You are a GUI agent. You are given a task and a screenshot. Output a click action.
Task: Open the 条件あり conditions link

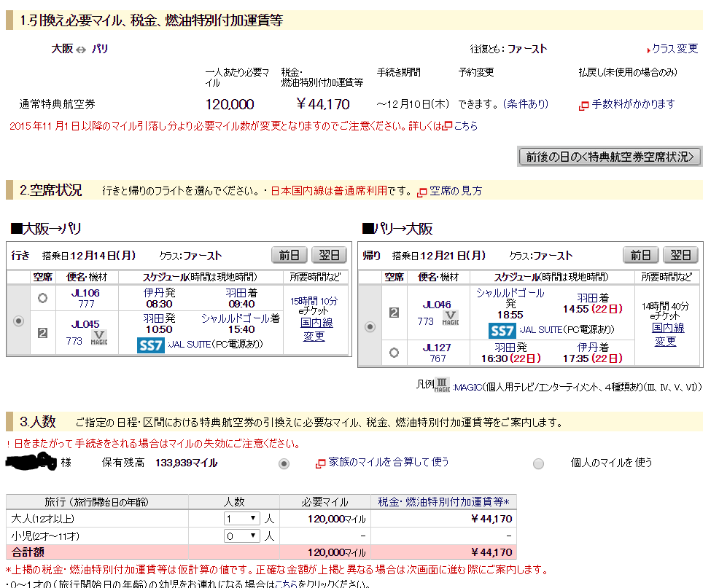[x=526, y=104]
